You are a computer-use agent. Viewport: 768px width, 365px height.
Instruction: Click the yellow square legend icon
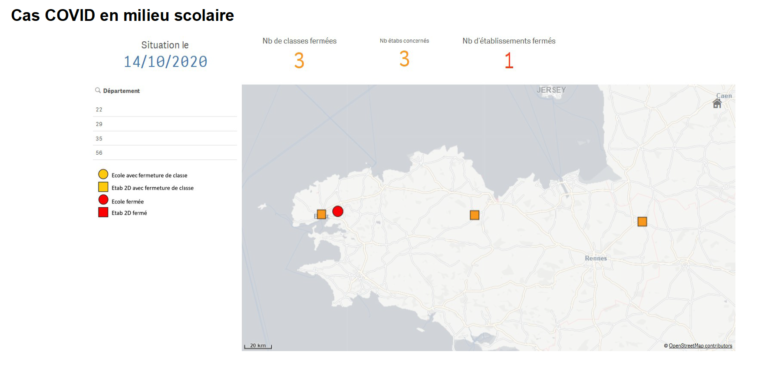click(x=103, y=187)
